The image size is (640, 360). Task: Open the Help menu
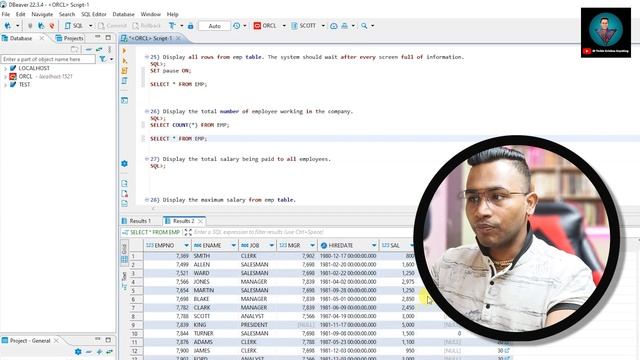click(x=173, y=14)
